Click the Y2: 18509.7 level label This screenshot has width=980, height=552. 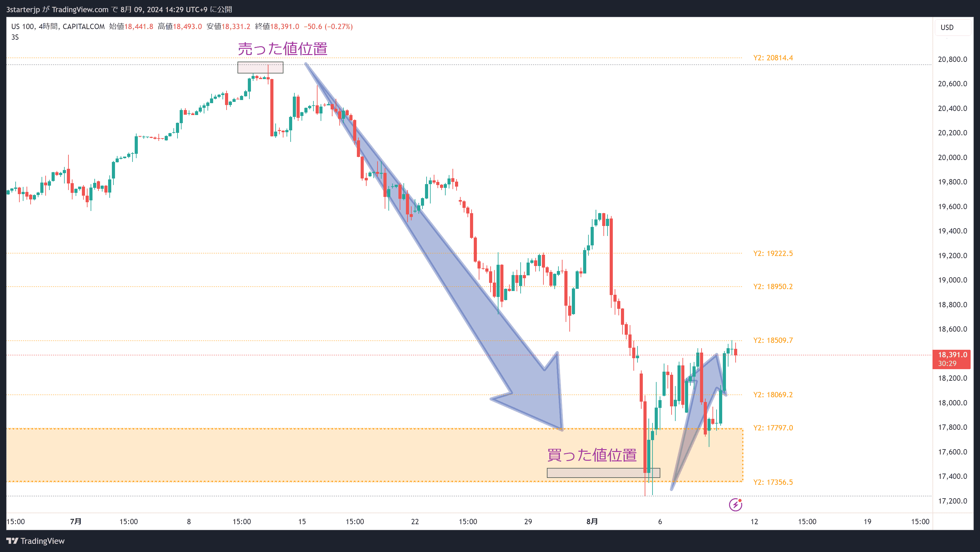[x=773, y=340]
